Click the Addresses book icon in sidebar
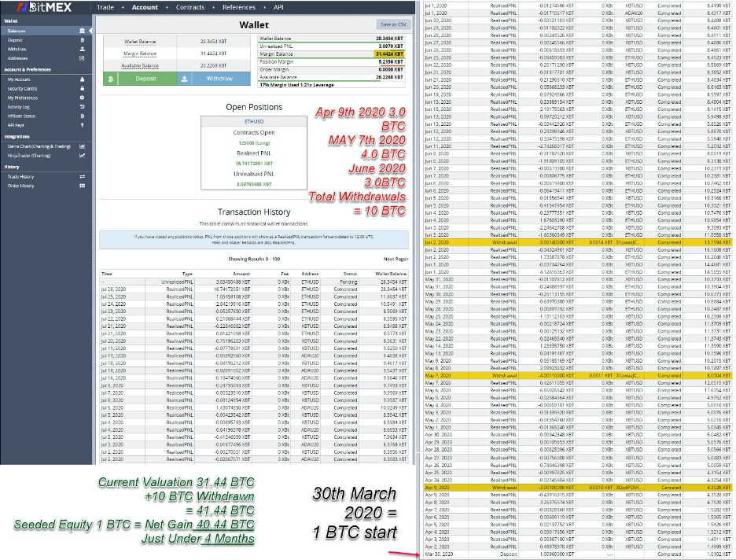Viewport: 736px width, 560px height. tap(82, 58)
